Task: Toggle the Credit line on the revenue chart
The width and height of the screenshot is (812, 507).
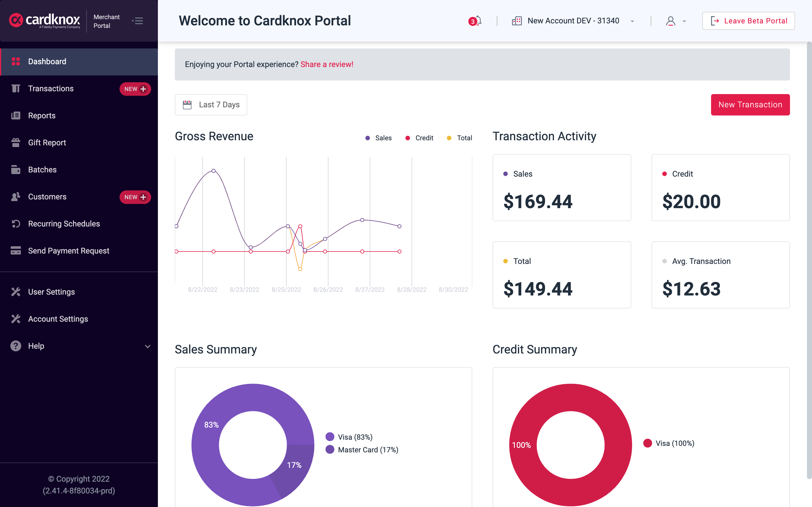Action: tap(419, 138)
